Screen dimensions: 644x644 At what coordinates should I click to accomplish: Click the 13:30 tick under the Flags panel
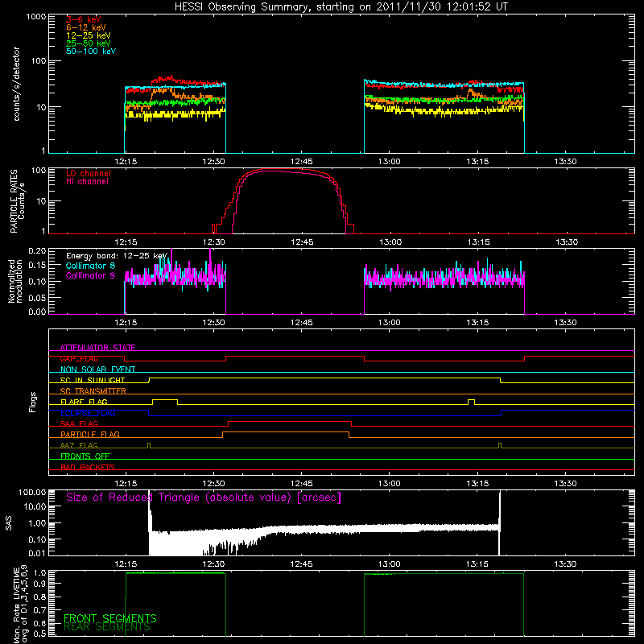(566, 484)
